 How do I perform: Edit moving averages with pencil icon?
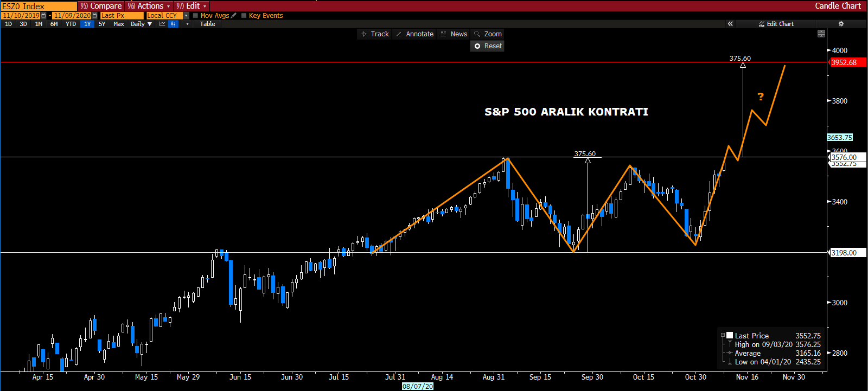[234, 16]
